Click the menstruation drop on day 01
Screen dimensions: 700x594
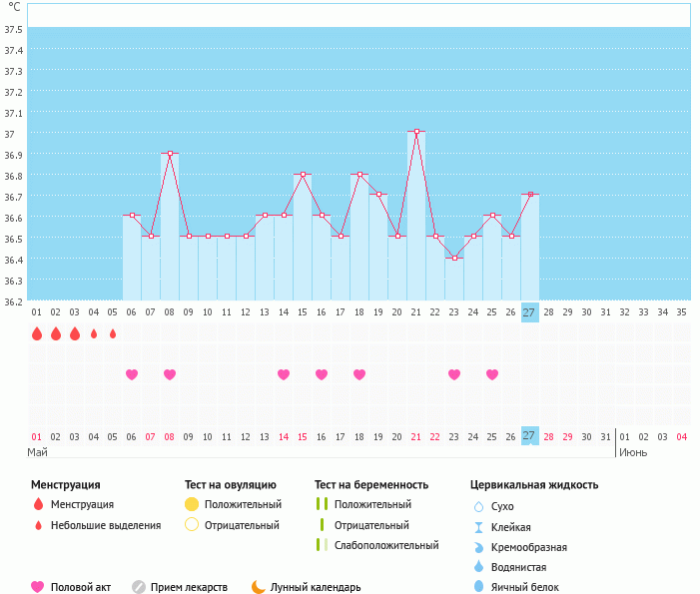pos(37,333)
